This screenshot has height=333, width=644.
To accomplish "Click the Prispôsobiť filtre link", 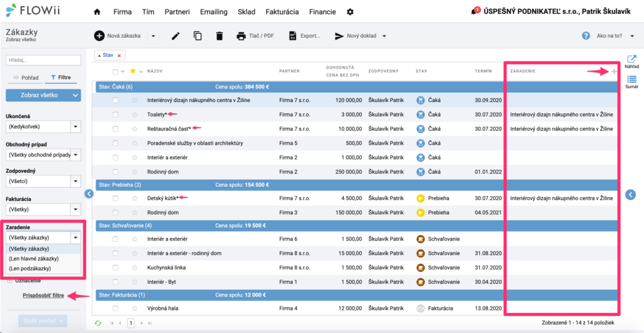I will 43,295.
